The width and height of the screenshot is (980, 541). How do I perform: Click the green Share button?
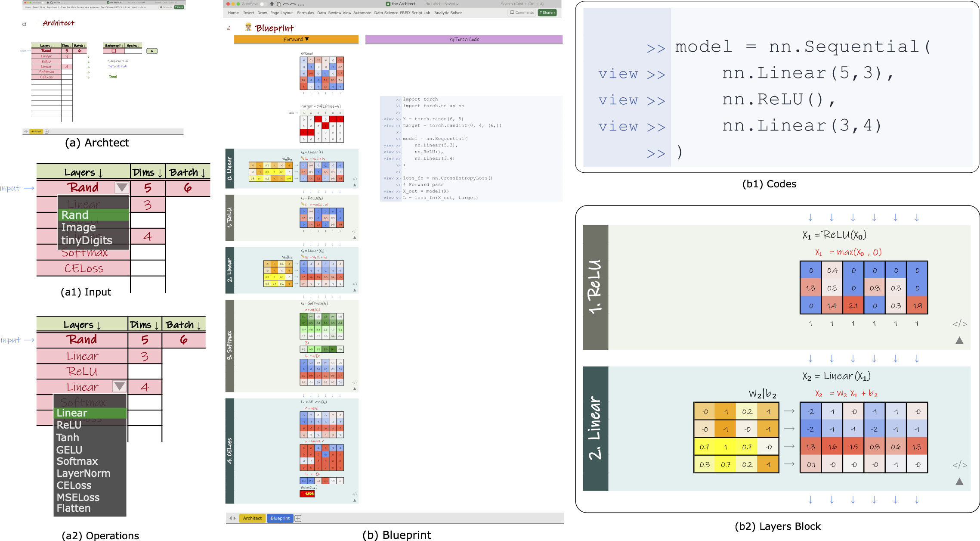547,12
